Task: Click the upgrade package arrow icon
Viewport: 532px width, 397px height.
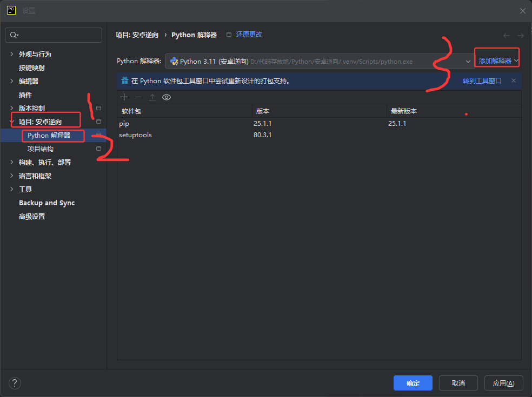Action: point(152,97)
